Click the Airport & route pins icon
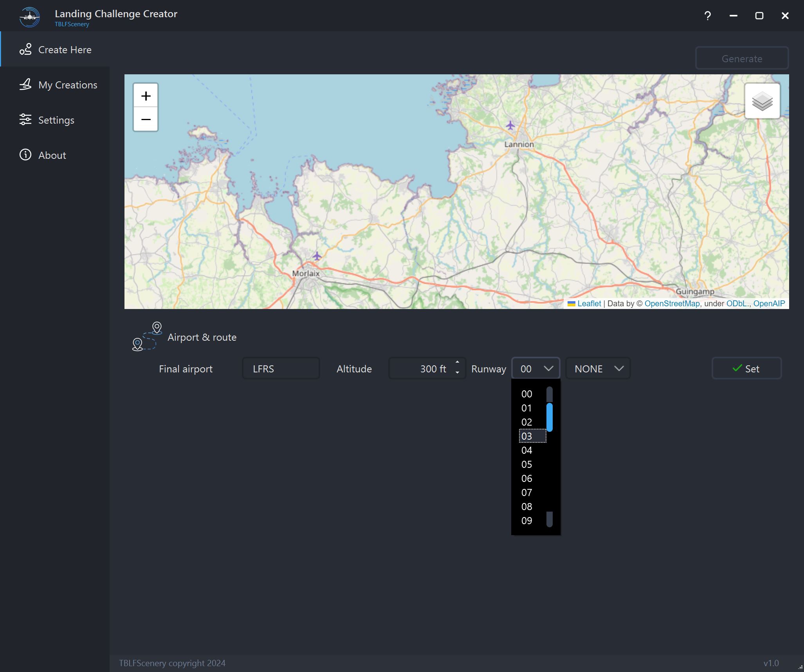This screenshot has height=672, width=804. (x=147, y=336)
